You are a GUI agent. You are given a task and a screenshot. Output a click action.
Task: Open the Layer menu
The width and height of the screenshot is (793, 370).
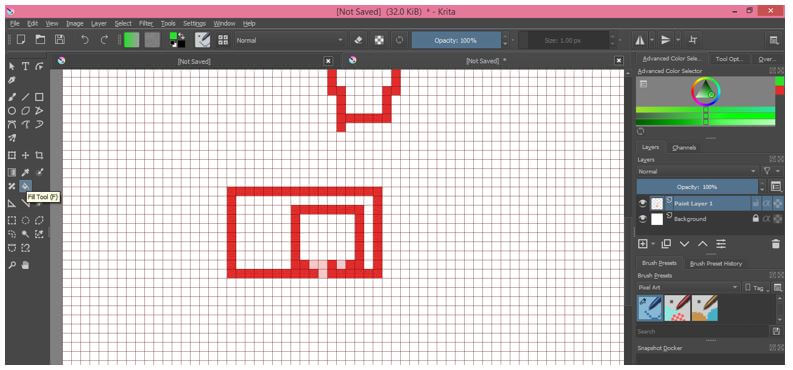click(99, 23)
